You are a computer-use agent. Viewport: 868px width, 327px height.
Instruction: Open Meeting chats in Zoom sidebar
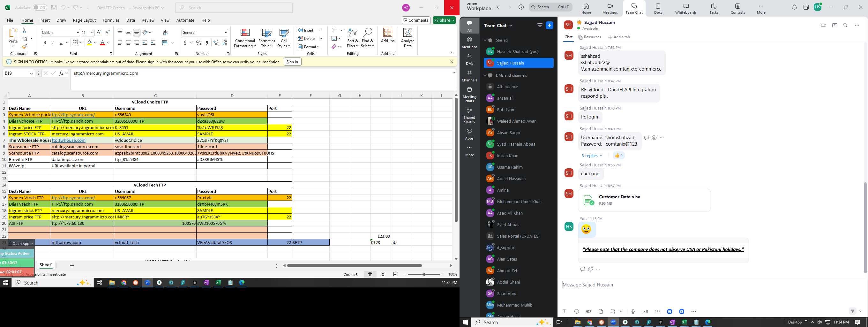[469, 95]
